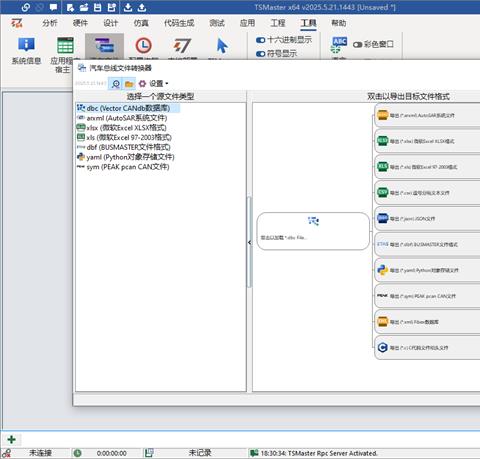
Task: Click the RPC server status message icon
Action: coord(254,453)
